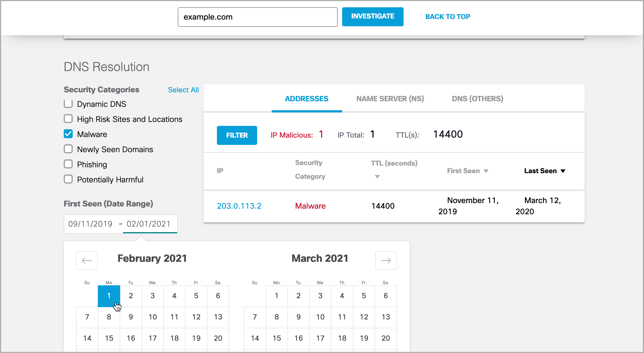Viewport: 644px width, 353px height.
Task: Select February 1 in calendar
Action: pos(109,296)
